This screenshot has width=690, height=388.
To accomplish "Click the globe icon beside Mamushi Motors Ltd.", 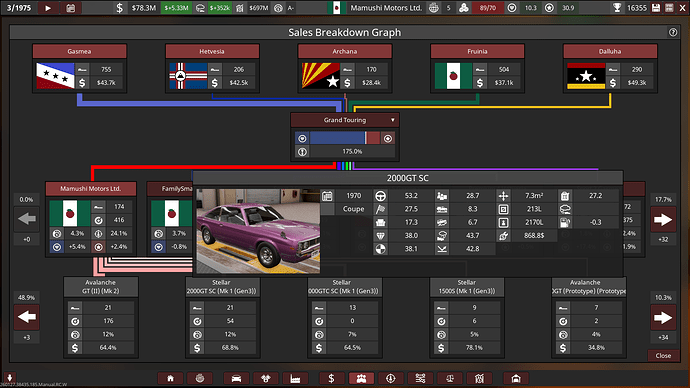I will point(433,8).
